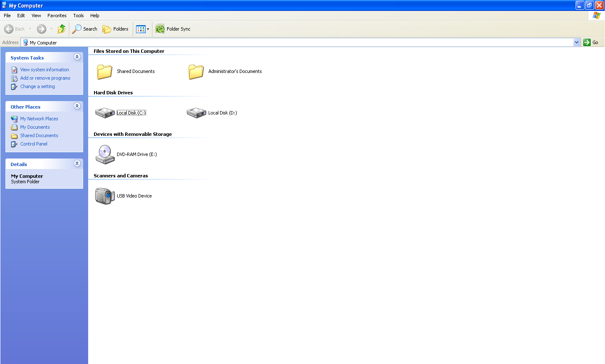This screenshot has height=364, width=605.
Task: Click the My Documents sidebar icon
Action: (x=14, y=127)
